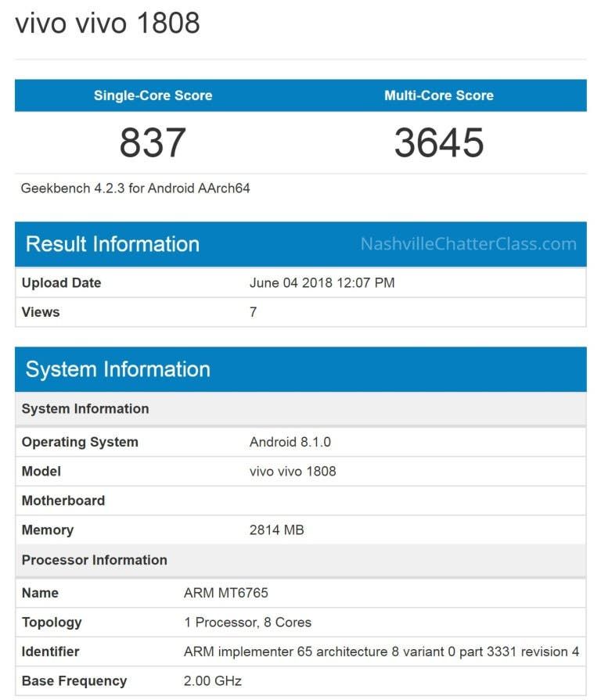Click the 2814 MB memory value
The image size is (601, 700).
tap(277, 530)
